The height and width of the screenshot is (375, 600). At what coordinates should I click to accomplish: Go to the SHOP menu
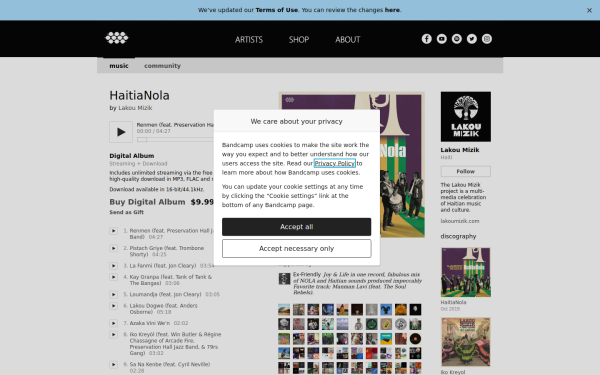click(299, 39)
